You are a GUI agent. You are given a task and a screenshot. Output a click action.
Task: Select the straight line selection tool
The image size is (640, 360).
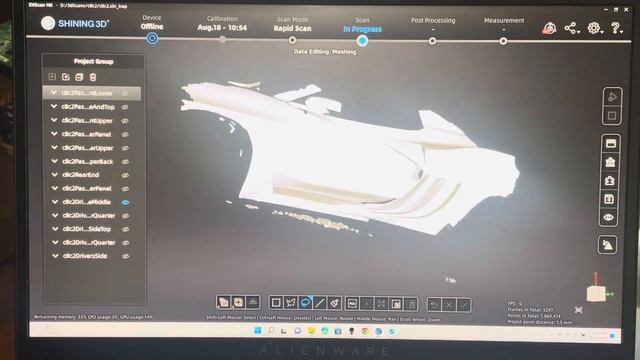point(320,303)
